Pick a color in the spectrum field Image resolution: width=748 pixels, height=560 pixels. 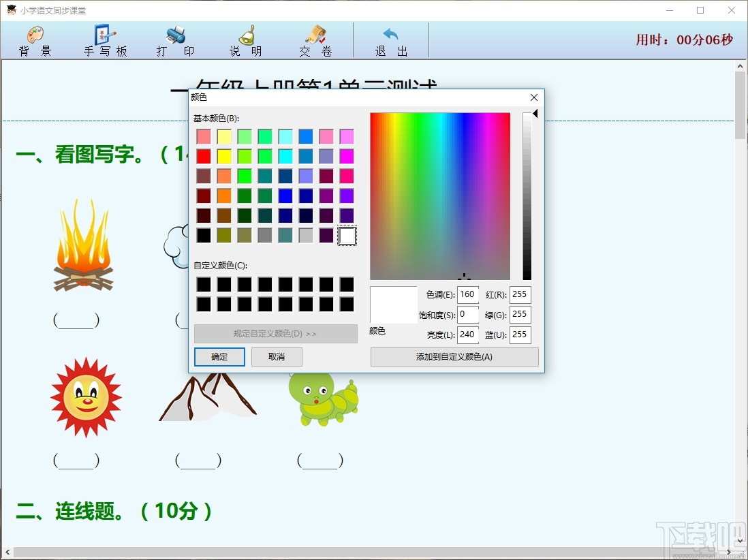[440, 196]
